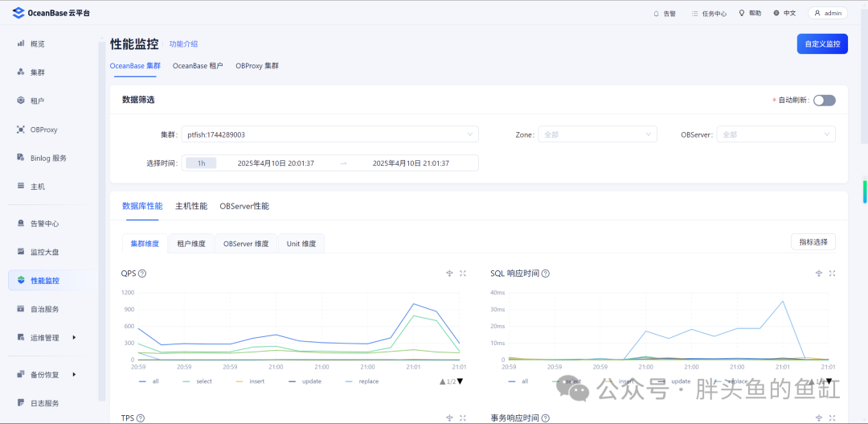Expand the TPS chart to fullscreen
Viewport: 868px width, 424px height.
[x=463, y=418]
